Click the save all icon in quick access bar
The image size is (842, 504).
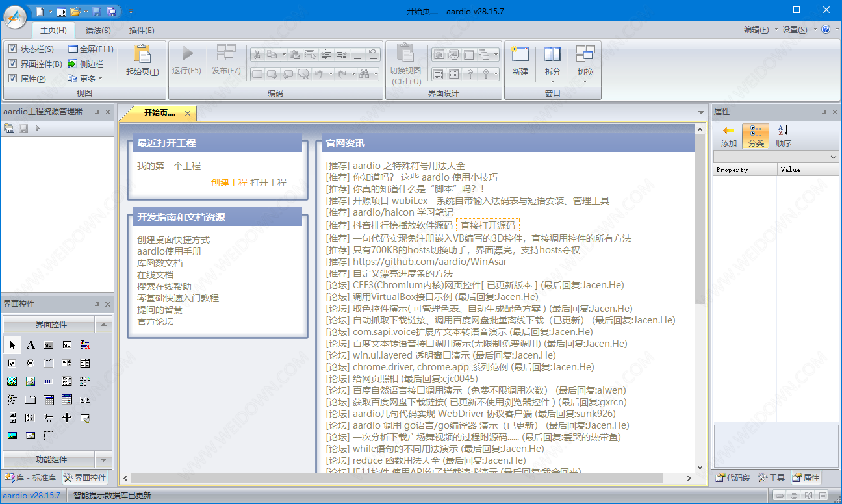click(x=111, y=12)
